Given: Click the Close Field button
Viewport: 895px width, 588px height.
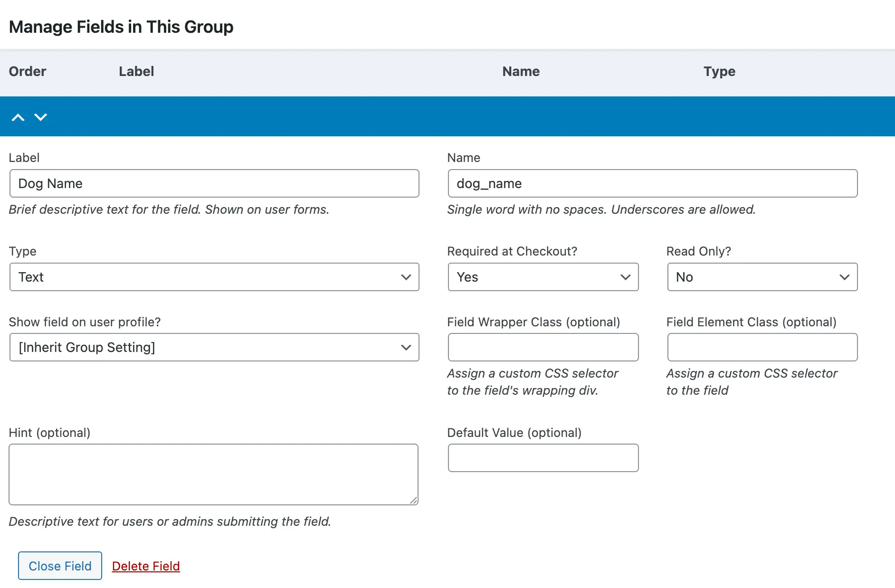Looking at the screenshot, I should [x=60, y=566].
